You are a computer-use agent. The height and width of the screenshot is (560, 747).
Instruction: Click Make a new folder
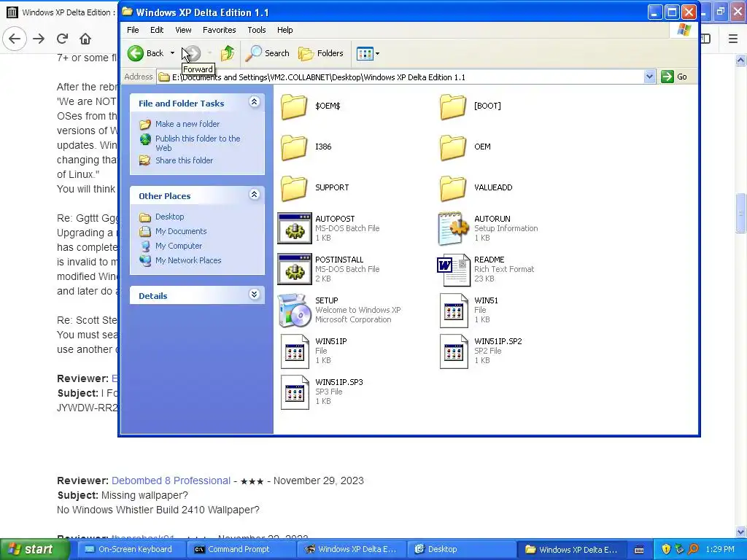[187, 124]
